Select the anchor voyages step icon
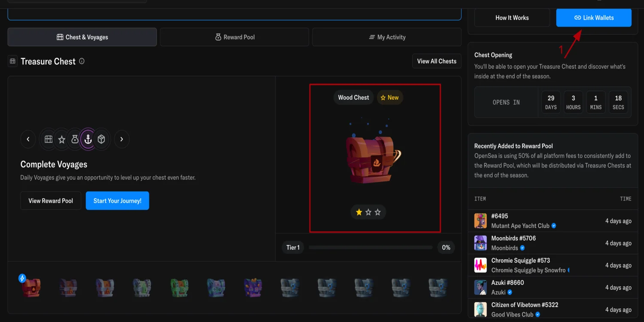 pos(88,139)
